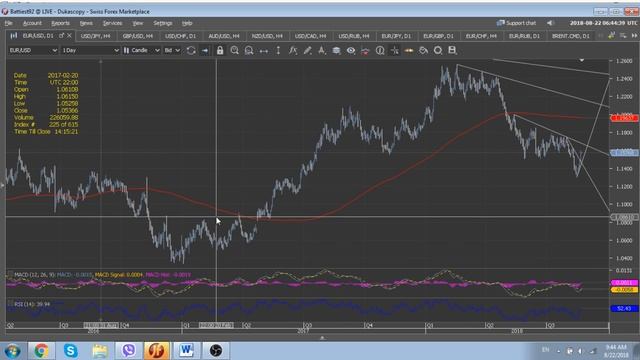Image resolution: width=640 pixels, height=360 pixels.
Task: Open Google Chrome from taskbar
Action: (x=41, y=351)
